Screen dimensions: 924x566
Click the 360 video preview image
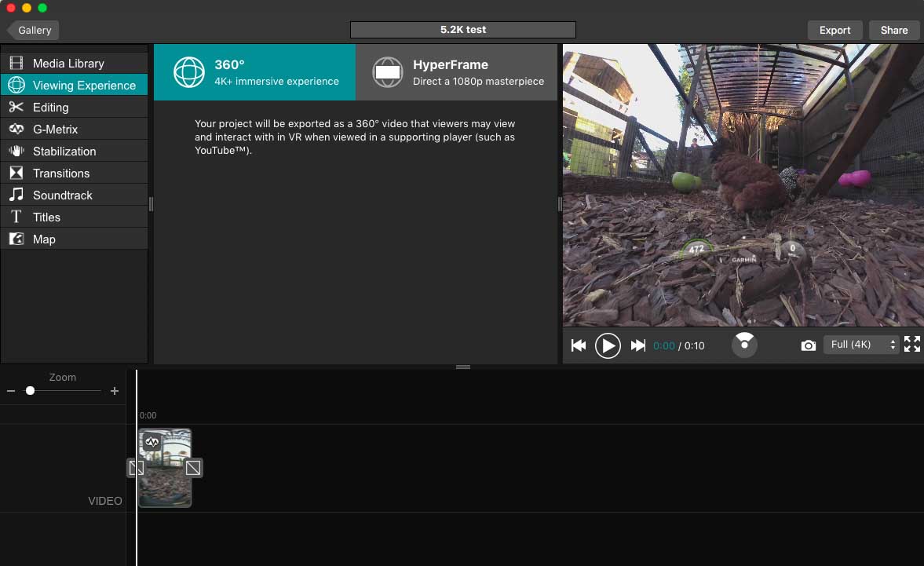(x=743, y=185)
